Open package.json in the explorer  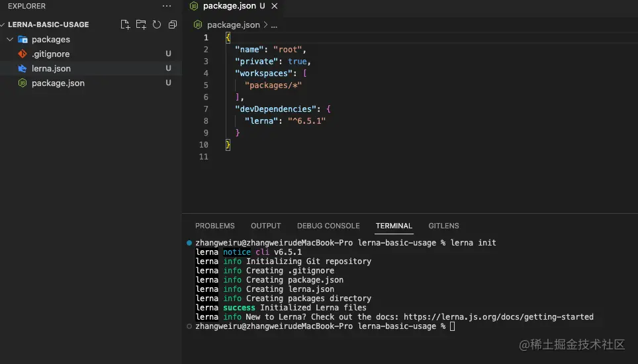[58, 83]
